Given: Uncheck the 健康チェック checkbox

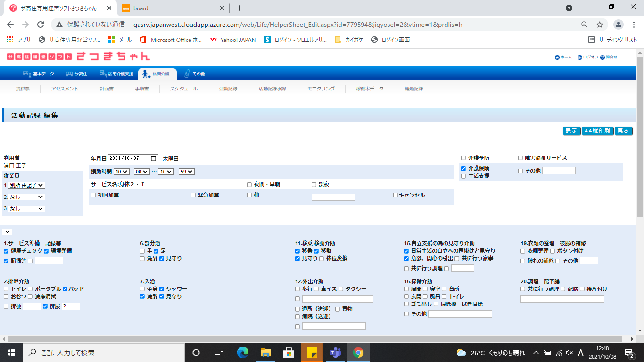Looking at the screenshot, I should (6, 251).
